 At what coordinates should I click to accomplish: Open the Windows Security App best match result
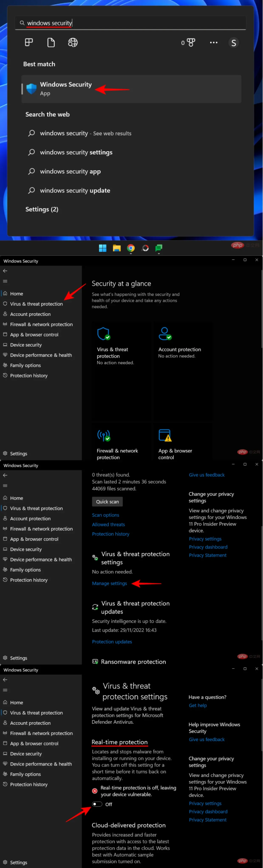click(131, 89)
